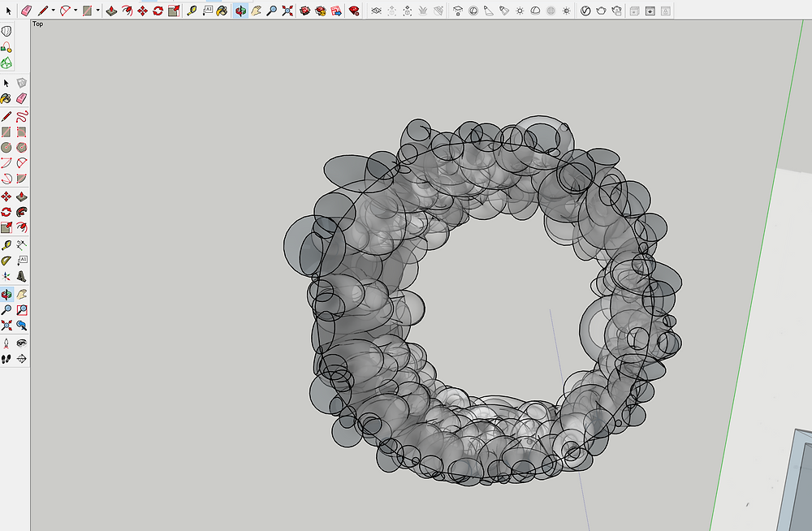Click Make Component in Large Tool Set
Screen dimensions: 812x531
pyautogui.click(x=21, y=83)
